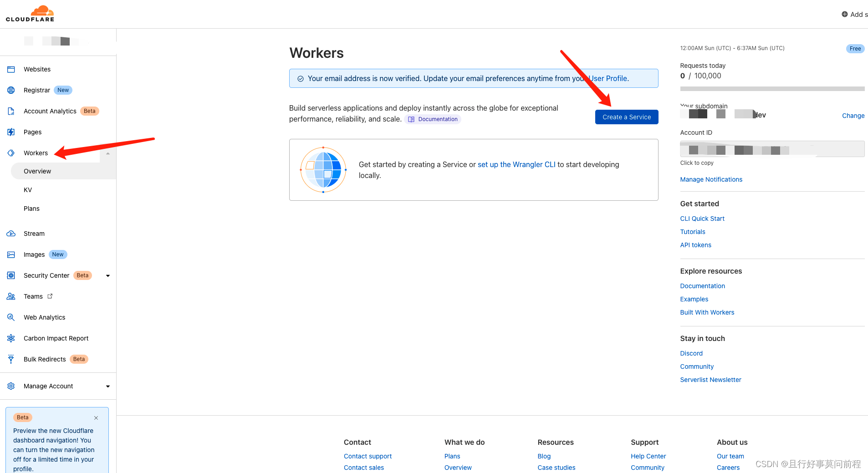Expand the Security Center submenu arrow

pyautogui.click(x=108, y=276)
